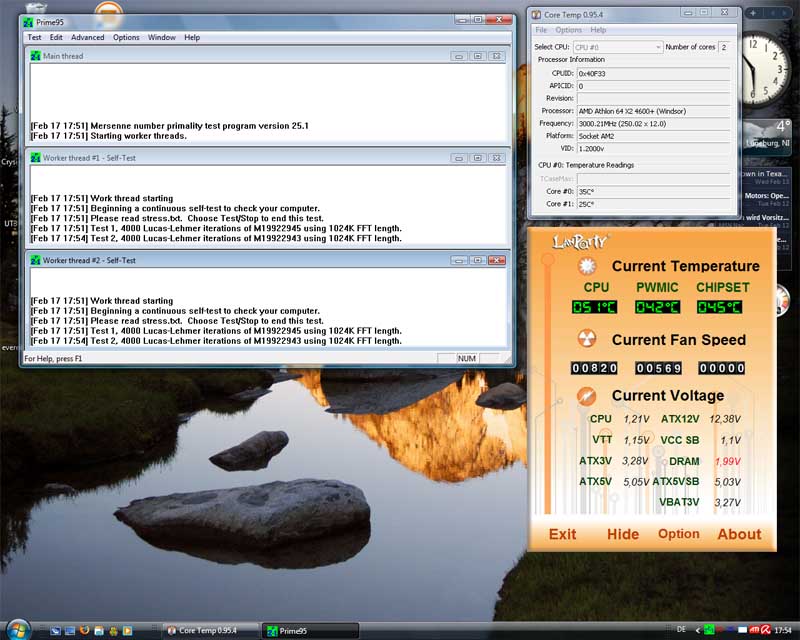Close the Worker thread #2 child window
800x640 pixels.
(x=496, y=260)
